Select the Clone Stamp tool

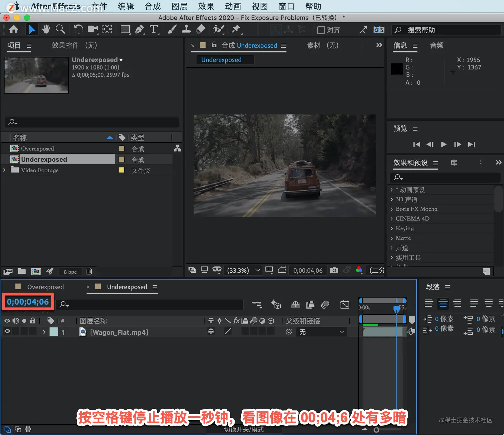[186, 30]
